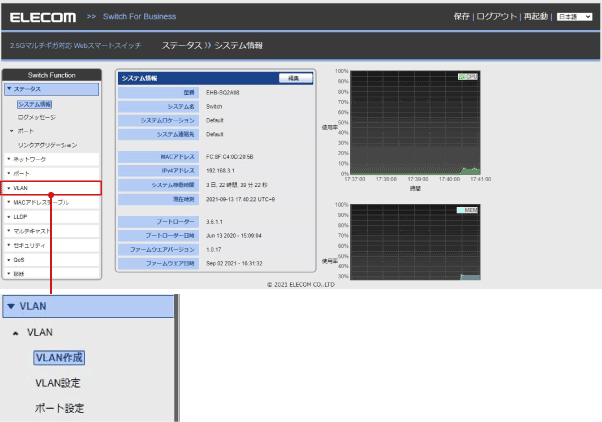Select VLAN設定 in the enlarged VLAN menu
Screen dimensions: 602x422
tap(58, 383)
